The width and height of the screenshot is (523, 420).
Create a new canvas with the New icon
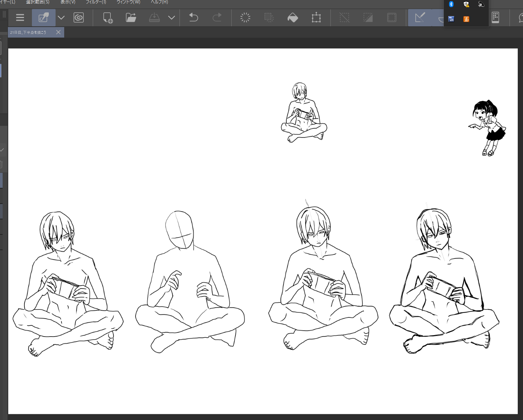[108, 18]
